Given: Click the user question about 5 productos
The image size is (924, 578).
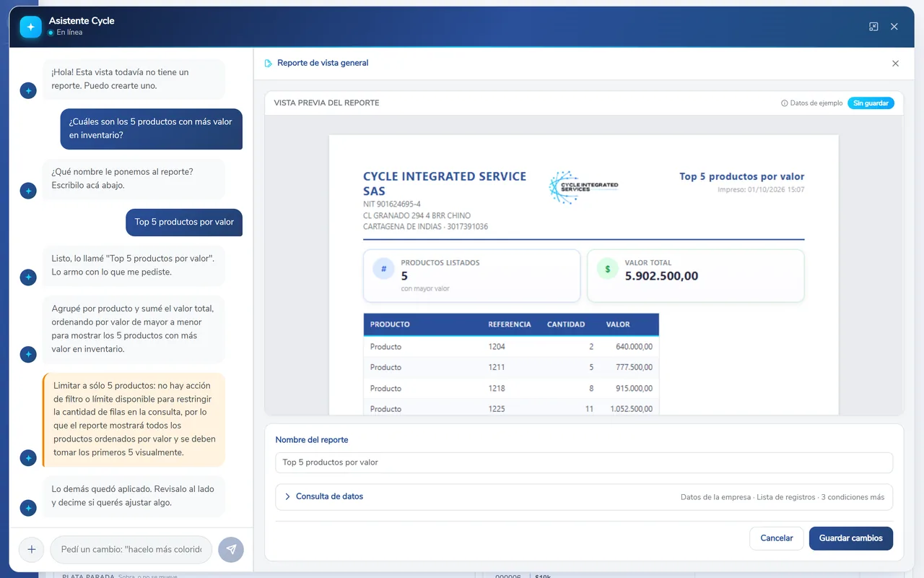Looking at the screenshot, I should point(151,129).
